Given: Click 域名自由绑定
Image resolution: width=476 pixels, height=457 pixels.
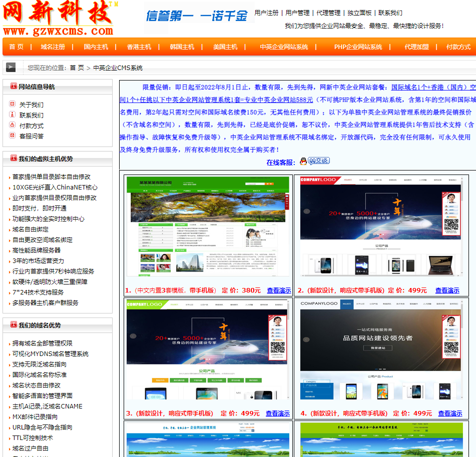Looking at the screenshot, I should [31, 229].
